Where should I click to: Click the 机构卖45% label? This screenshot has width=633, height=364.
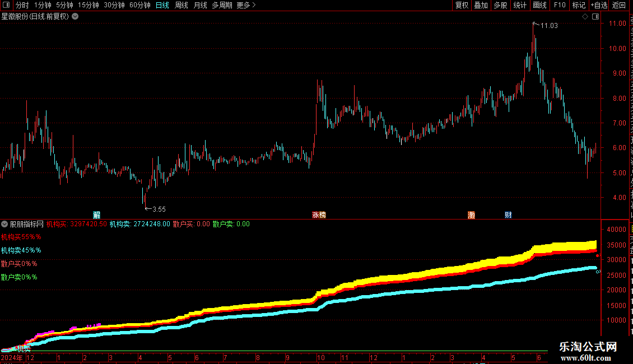click(x=21, y=250)
